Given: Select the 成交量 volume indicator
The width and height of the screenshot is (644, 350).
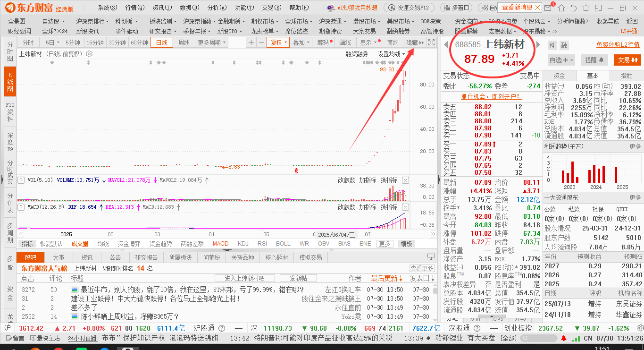Looking at the screenshot, I should (80, 244).
